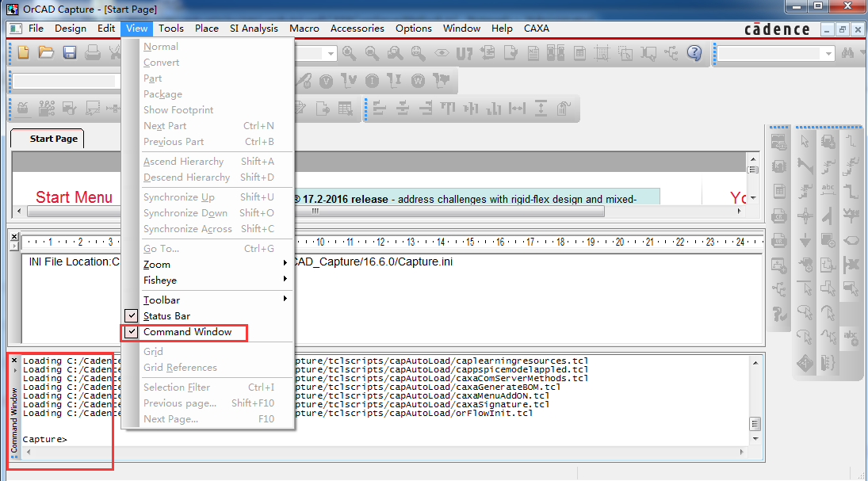The image size is (868, 481).
Task: Select Show Footprint menu entry
Action: tap(208, 109)
